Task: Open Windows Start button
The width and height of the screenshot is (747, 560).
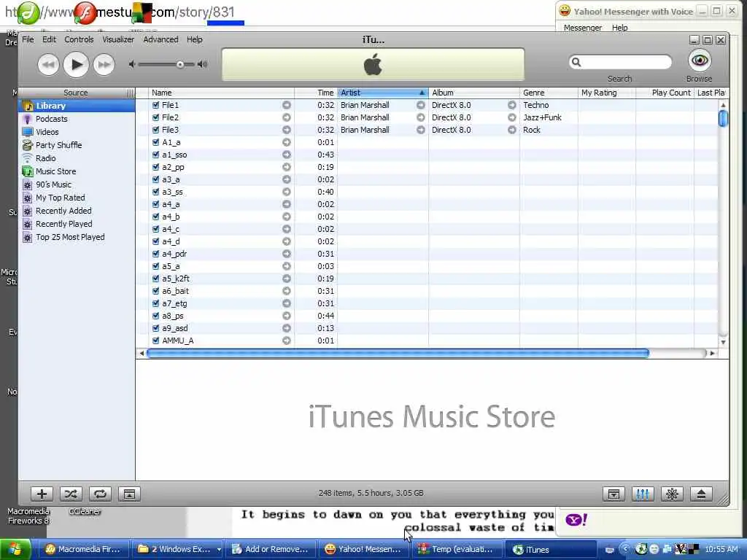Action: (15, 550)
